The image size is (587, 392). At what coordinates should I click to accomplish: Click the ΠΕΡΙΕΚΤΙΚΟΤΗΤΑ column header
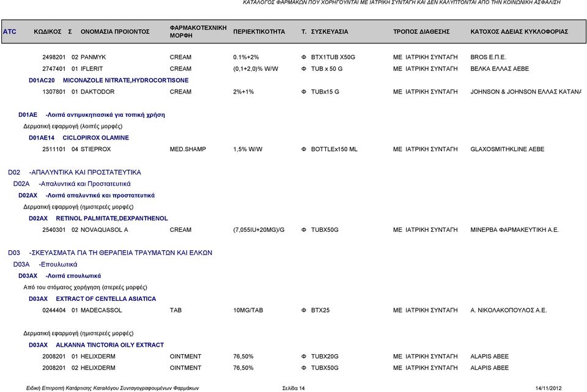[259, 31]
